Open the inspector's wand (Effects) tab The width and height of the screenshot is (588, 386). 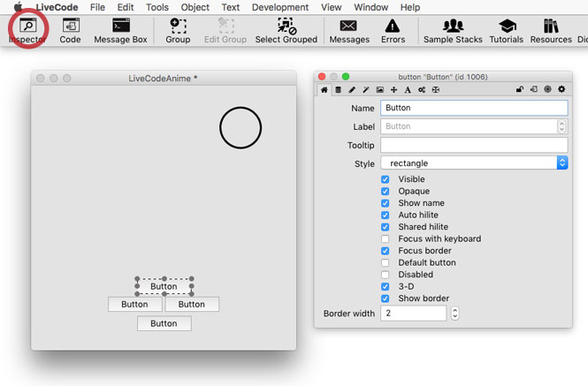pyautogui.click(x=366, y=89)
